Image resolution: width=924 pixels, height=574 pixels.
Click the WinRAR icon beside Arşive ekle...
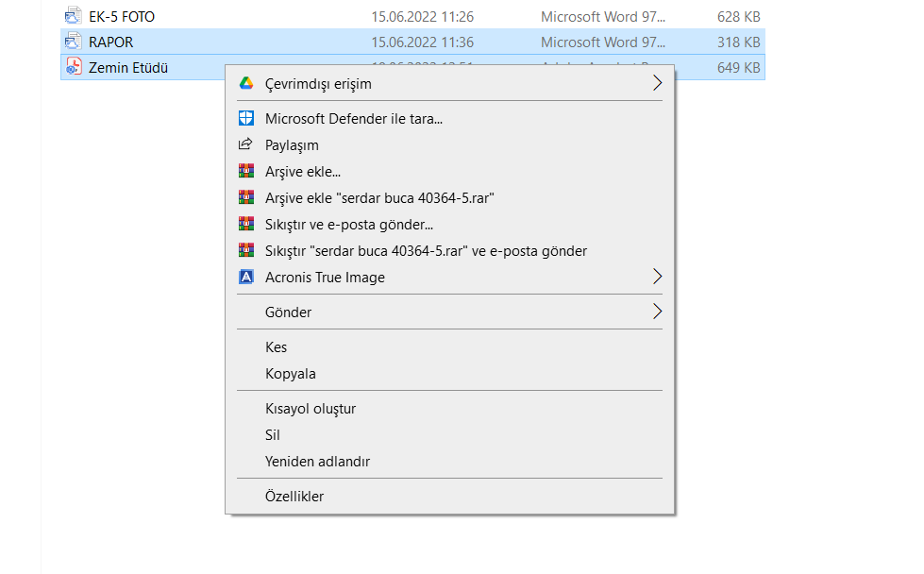tap(246, 171)
